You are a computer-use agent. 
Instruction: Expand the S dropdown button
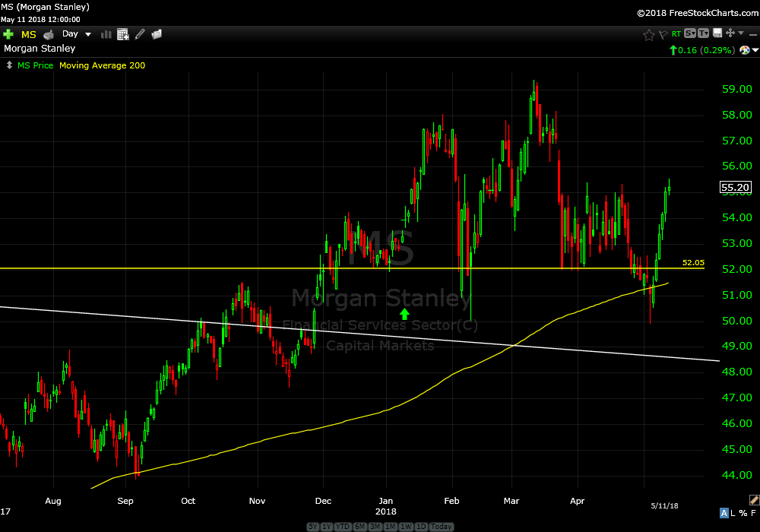689,33
